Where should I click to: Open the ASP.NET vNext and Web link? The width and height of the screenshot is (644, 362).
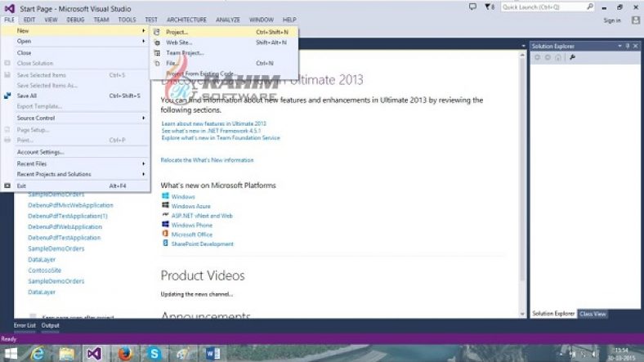click(202, 216)
